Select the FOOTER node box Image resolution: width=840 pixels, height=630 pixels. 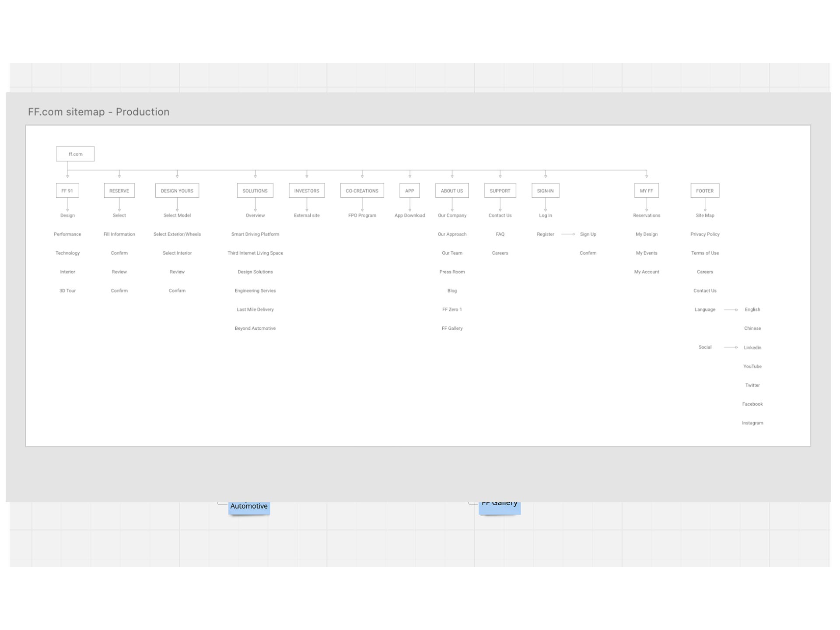coord(705,191)
